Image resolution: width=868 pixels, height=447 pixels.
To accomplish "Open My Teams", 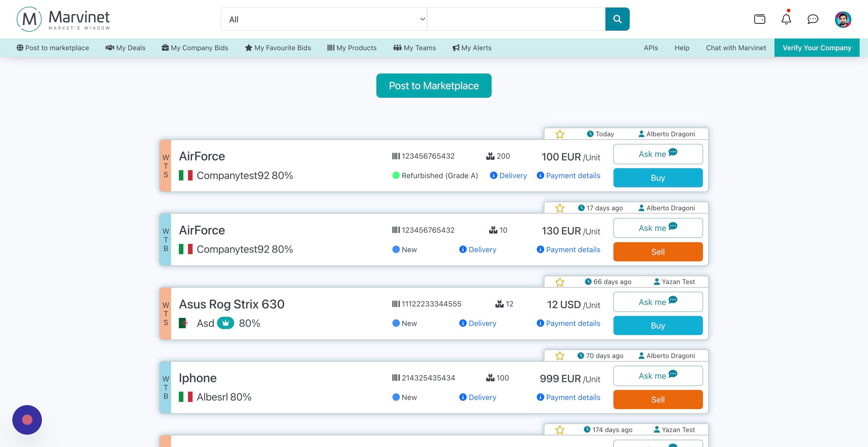I will (414, 48).
